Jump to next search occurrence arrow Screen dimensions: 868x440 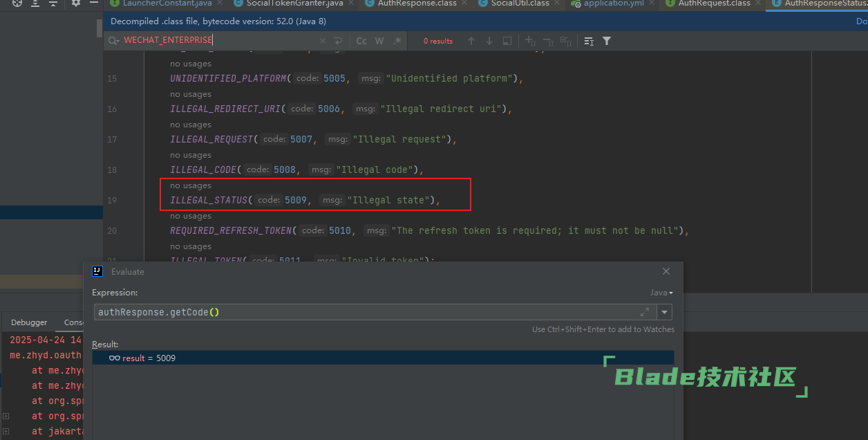[x=489, y=41]
